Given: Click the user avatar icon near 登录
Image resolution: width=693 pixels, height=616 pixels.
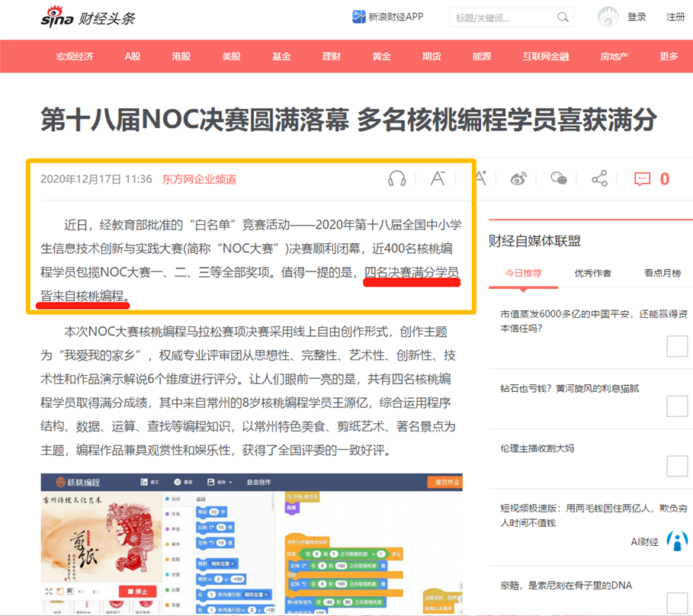Looking at the screenshot, I should [x=608, y=18].
